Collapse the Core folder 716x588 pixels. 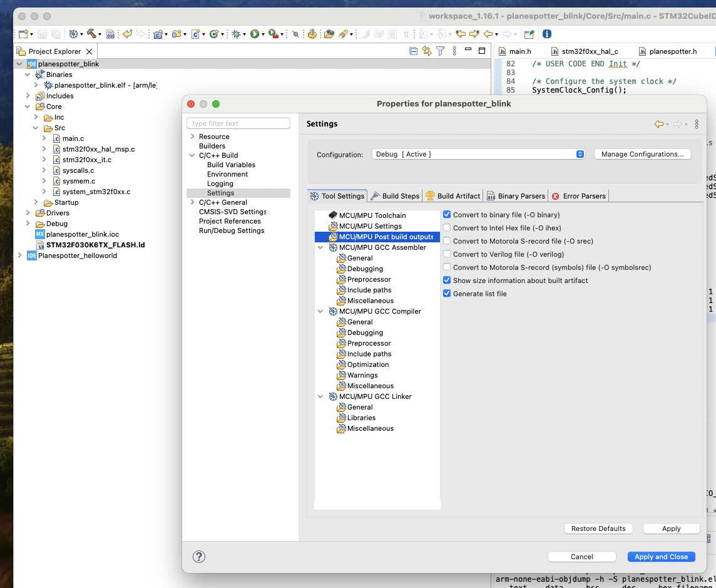coord(28,106)
